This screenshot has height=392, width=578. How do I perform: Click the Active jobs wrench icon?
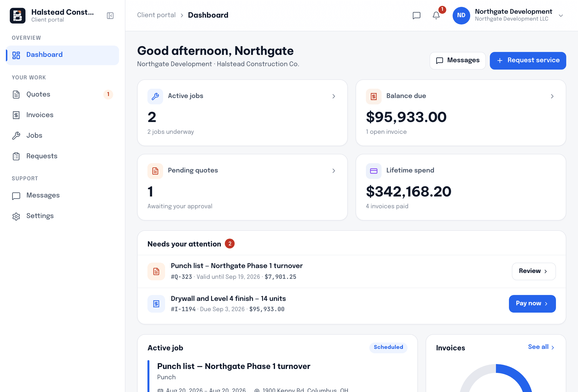click(155, 96)
